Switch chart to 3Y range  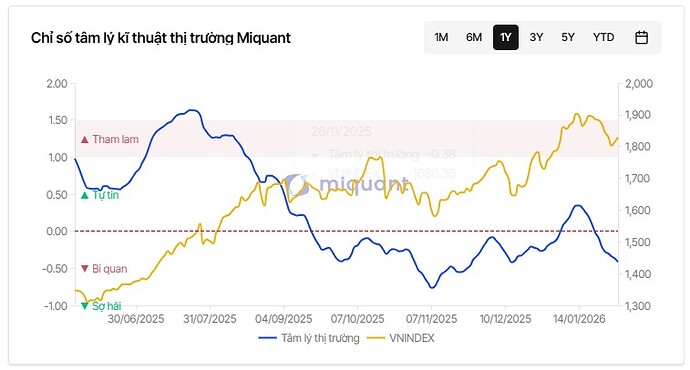tap(536, 37)
